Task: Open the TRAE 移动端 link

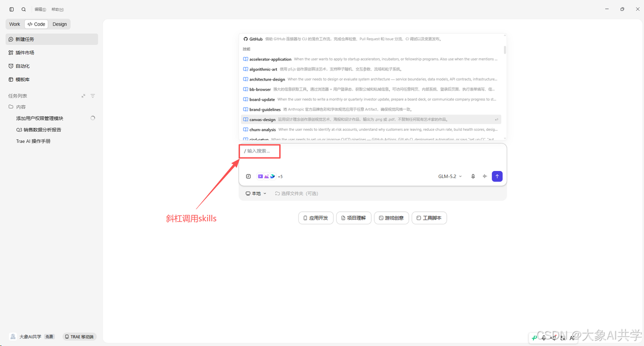Action: [79, 337]
